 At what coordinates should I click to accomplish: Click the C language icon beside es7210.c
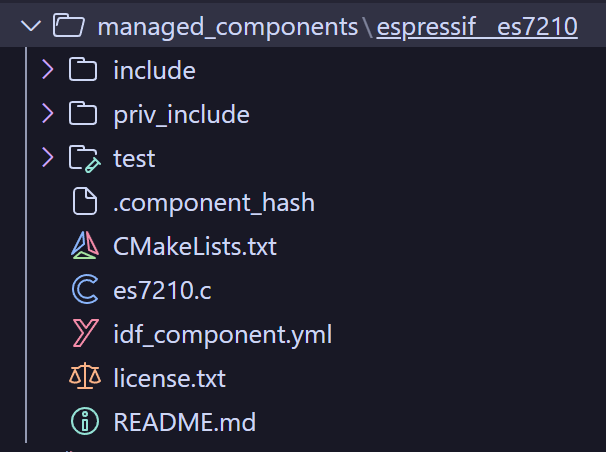[x=84, y=290]
